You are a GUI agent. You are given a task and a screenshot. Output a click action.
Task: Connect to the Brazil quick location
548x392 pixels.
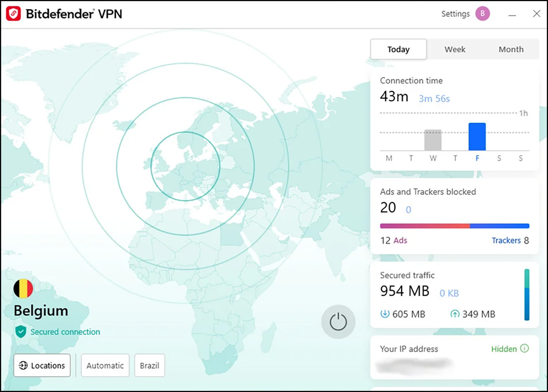(149, 365)
